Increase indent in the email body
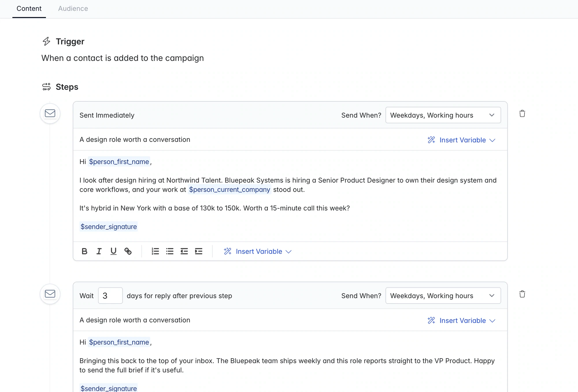 tap(199, 251)
